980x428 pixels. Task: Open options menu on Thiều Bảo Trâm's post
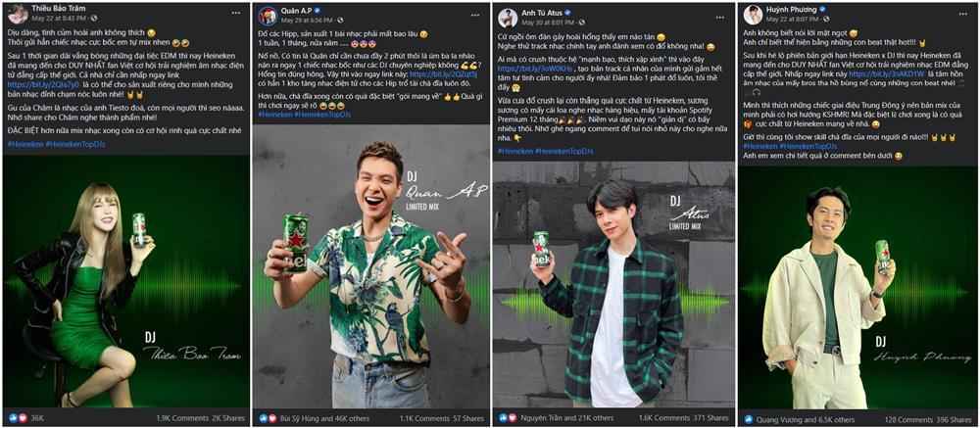point(235,13)
